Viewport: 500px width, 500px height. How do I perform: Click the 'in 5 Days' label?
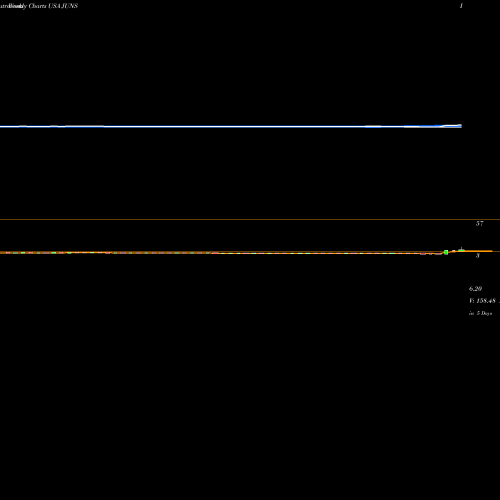pyautogui.click(x=480, y=313)
